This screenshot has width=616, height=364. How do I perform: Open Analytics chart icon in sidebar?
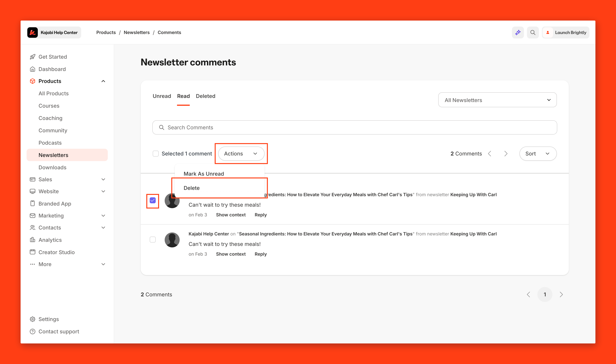pos(32,240)
